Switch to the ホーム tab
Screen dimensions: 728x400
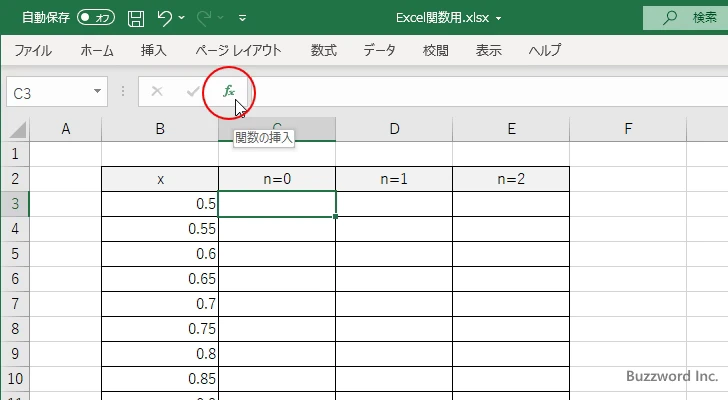tap(97, 50)
